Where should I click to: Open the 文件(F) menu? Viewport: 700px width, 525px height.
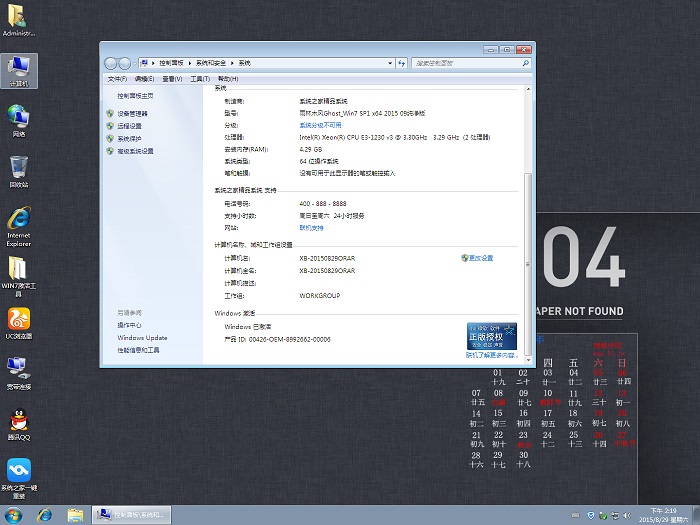pos(116,78)
